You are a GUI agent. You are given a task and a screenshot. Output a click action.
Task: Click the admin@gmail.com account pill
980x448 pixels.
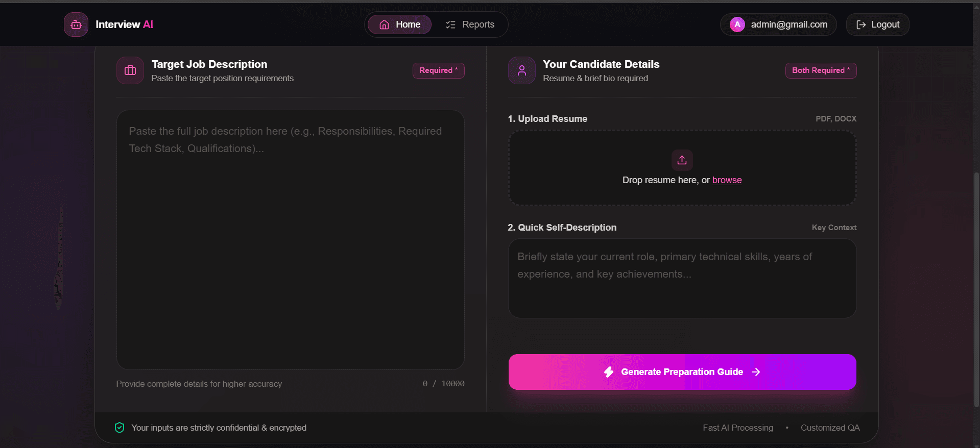778,24
